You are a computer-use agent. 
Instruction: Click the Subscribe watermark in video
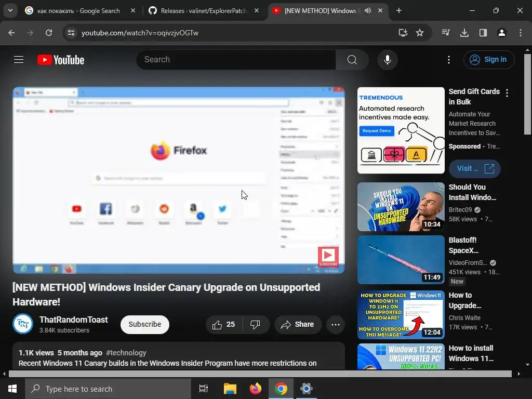(x=328, y=257)
